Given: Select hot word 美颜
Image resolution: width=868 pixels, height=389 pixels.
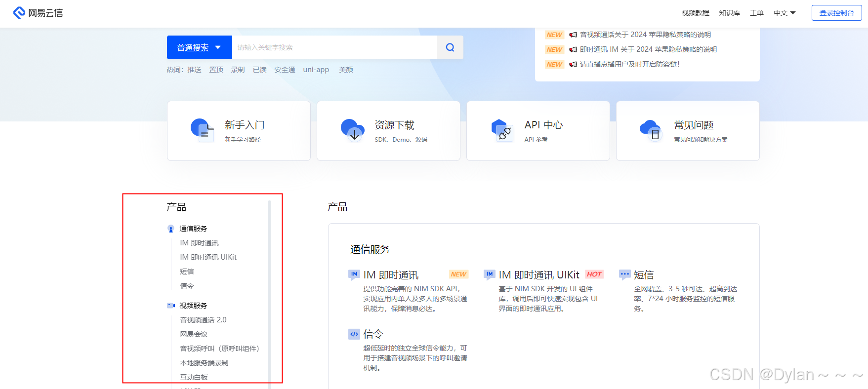Looking at the screenshot, I should (346, 70).
